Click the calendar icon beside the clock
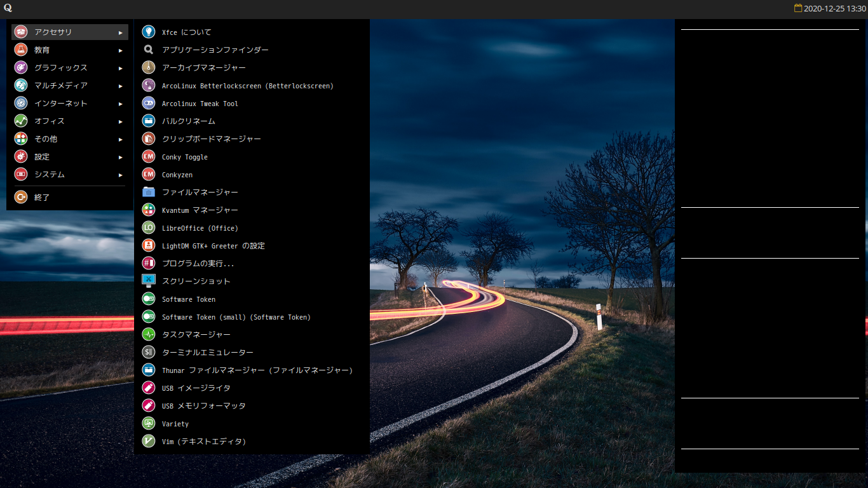 click(798, 8)
